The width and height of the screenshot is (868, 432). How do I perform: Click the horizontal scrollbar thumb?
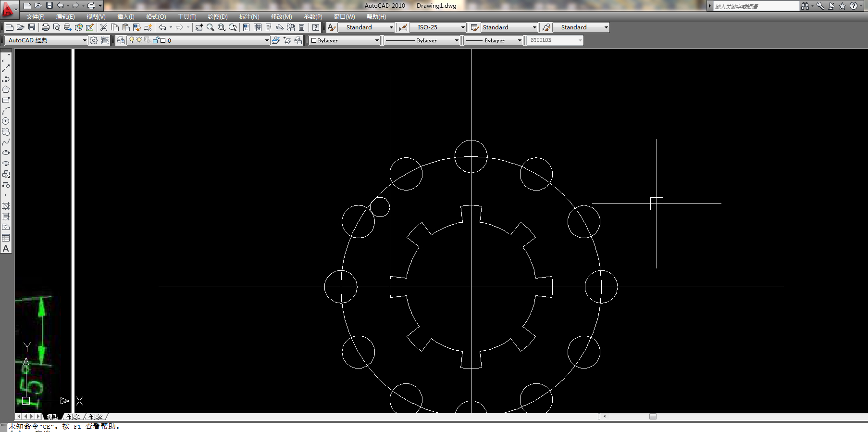click(x=653, y=417)
